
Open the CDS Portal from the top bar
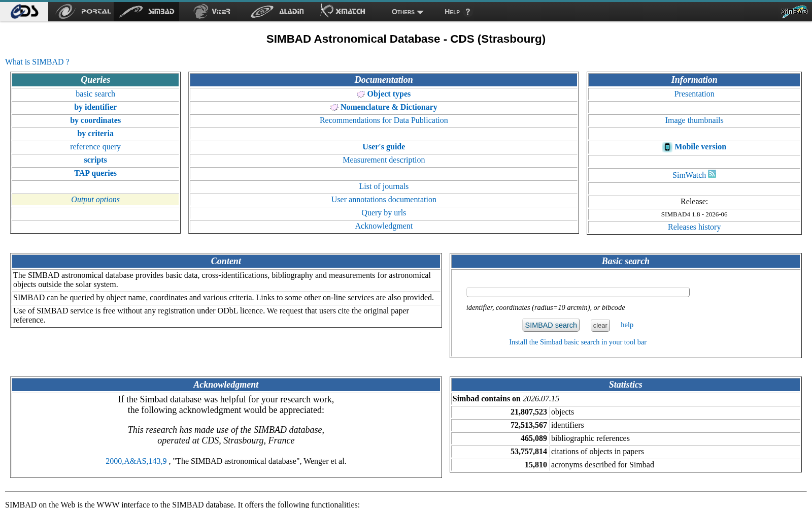[83, 11]
